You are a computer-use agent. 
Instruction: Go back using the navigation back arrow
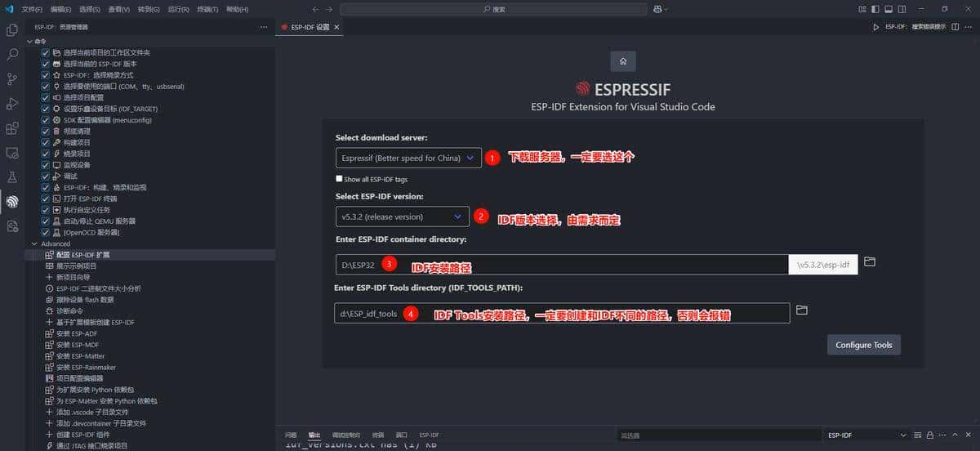coord(316,9)
